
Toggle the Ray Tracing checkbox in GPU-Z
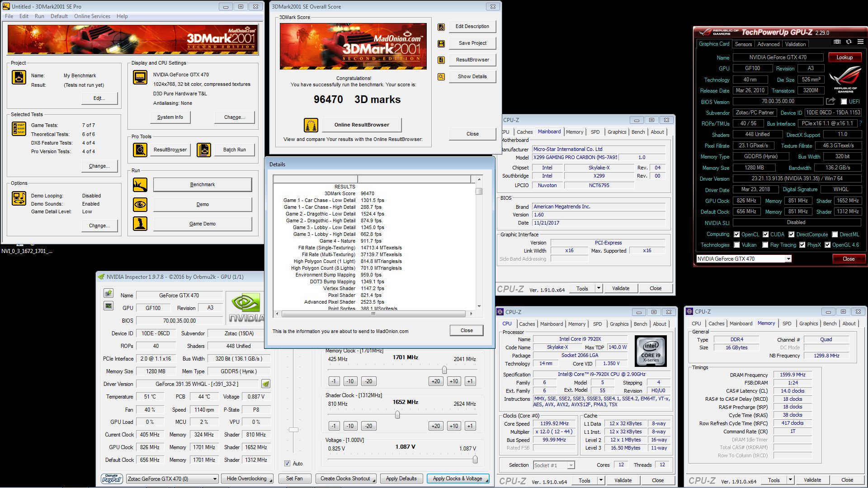pyautogui.click(x=765, y=245)
